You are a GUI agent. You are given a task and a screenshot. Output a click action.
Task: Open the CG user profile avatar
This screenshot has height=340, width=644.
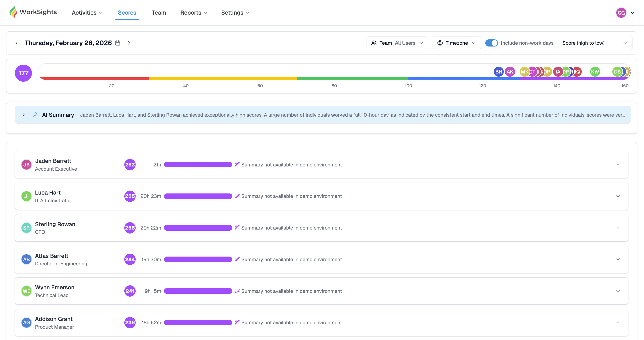tap(621, 13)
